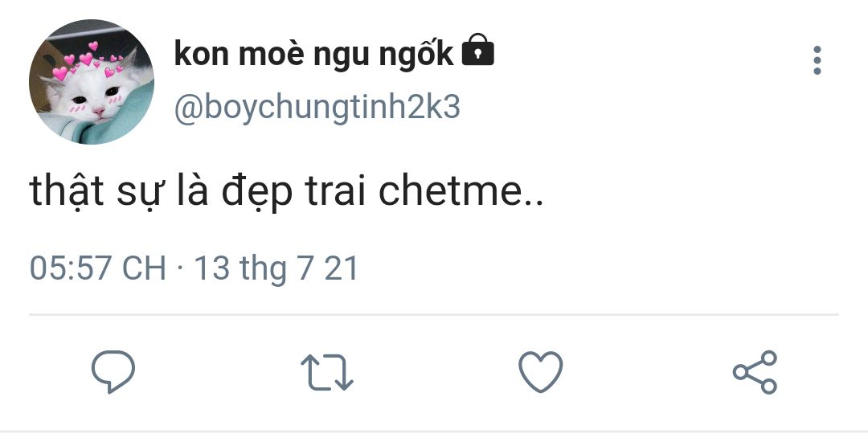Click the padlock icon beside the display name
868x446 pixels.
477,51
